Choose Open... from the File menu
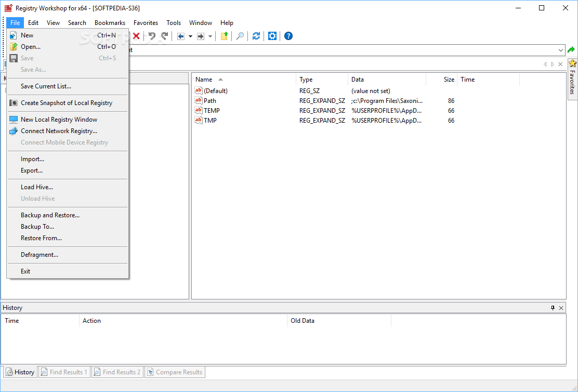This screenshot has width=578, height=392. point(68,47)
